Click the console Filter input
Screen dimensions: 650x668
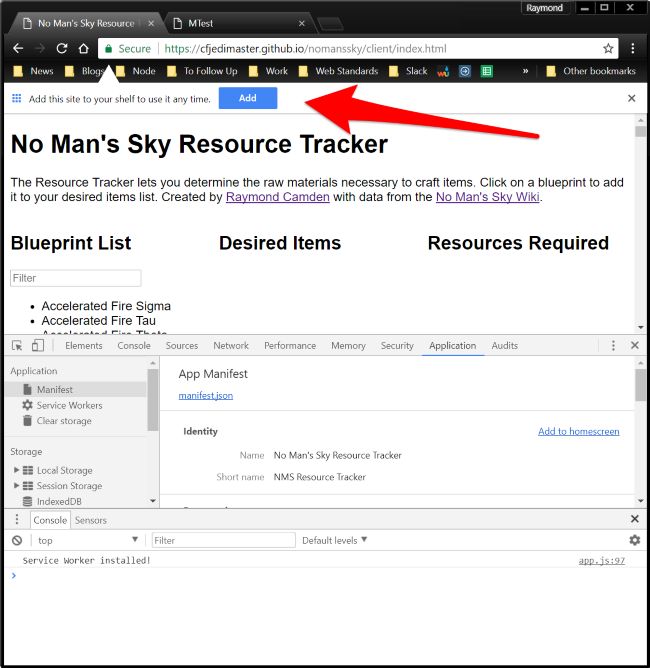click(x=224, y=540)
